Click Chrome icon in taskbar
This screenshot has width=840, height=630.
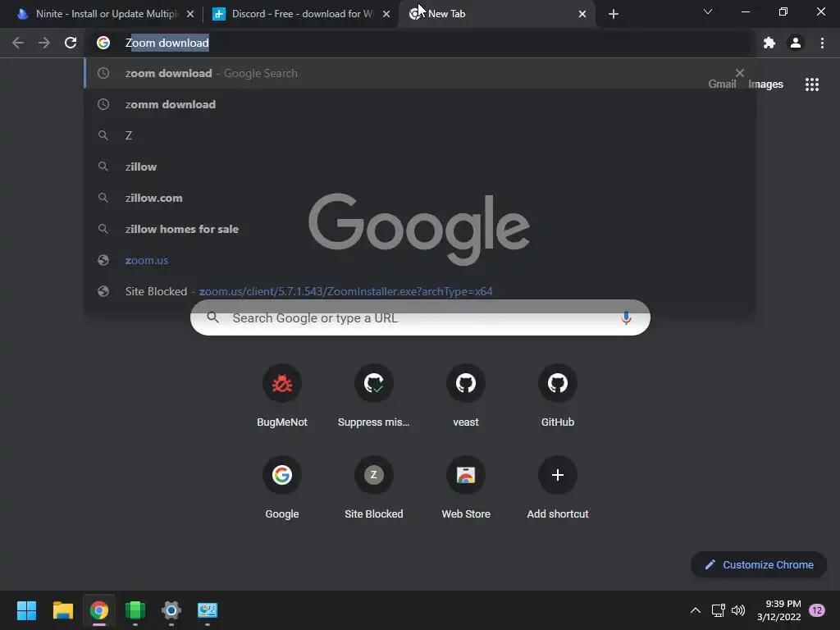[x=99, y=610]
